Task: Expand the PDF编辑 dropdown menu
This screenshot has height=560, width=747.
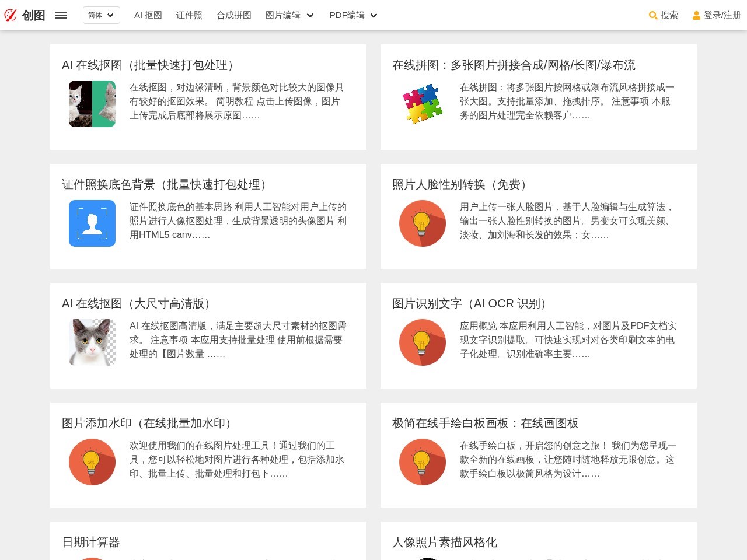Action: click(352, 16)
